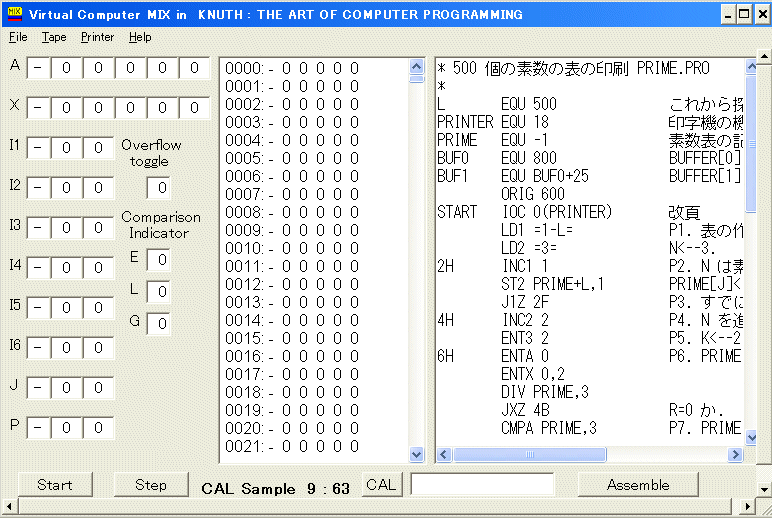Click register I2 sign field
This screenshot has height=518, width=772.
tap(38, 188)
